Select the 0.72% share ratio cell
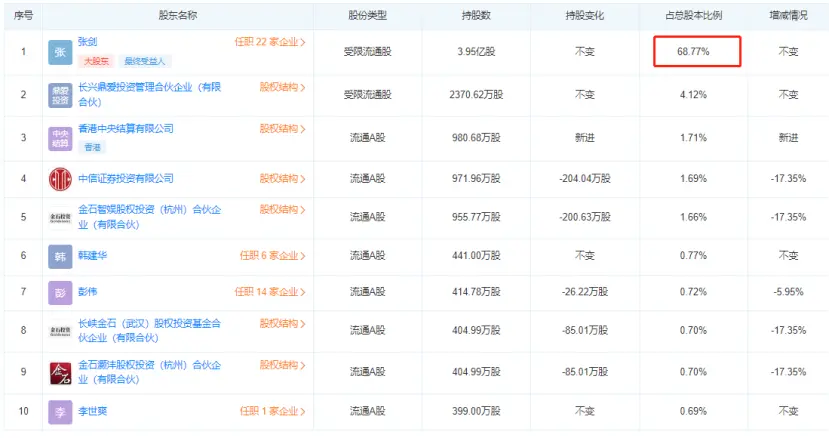The height and width of the screenshot is (438, 830). [693, 291]
